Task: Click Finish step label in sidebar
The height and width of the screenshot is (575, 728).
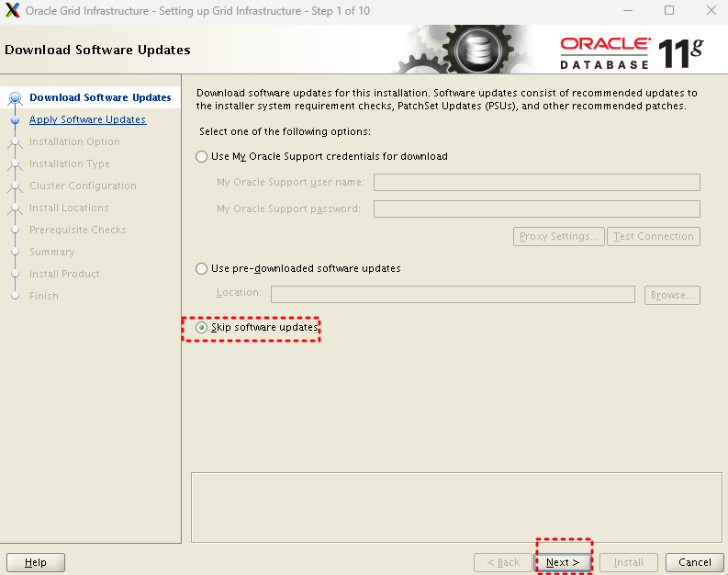Action: [44, 296]
